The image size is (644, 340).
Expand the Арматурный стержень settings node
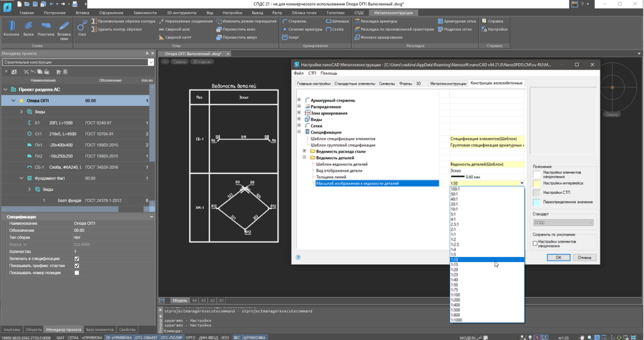pyautogui.click(x=299, y=100)
